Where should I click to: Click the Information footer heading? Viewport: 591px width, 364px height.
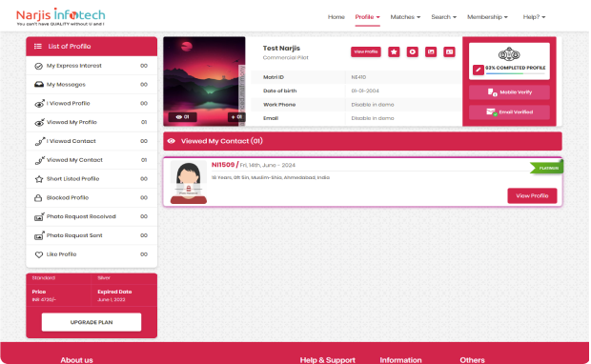click(x=400, y=360)
